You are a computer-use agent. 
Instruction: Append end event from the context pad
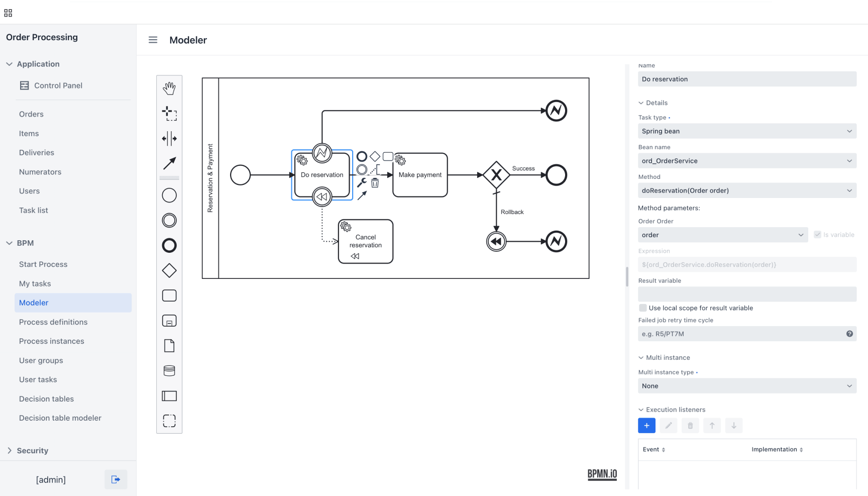coord(362,156)
